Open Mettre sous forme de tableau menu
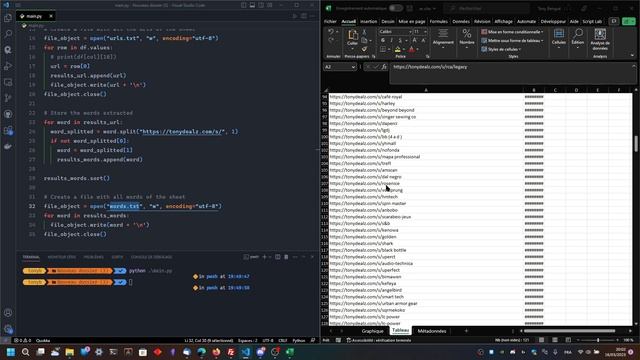Viewport: 640px width, 360px height. point(512,40)
